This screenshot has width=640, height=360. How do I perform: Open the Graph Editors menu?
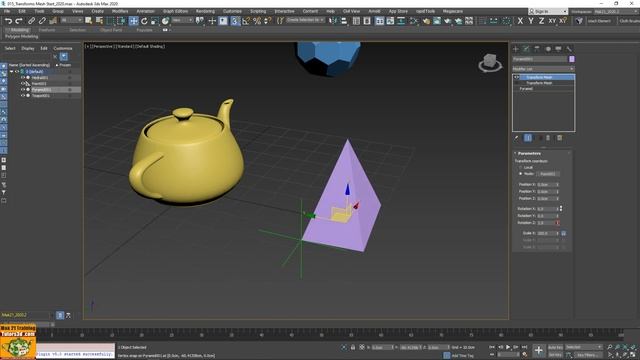point(176,11)
